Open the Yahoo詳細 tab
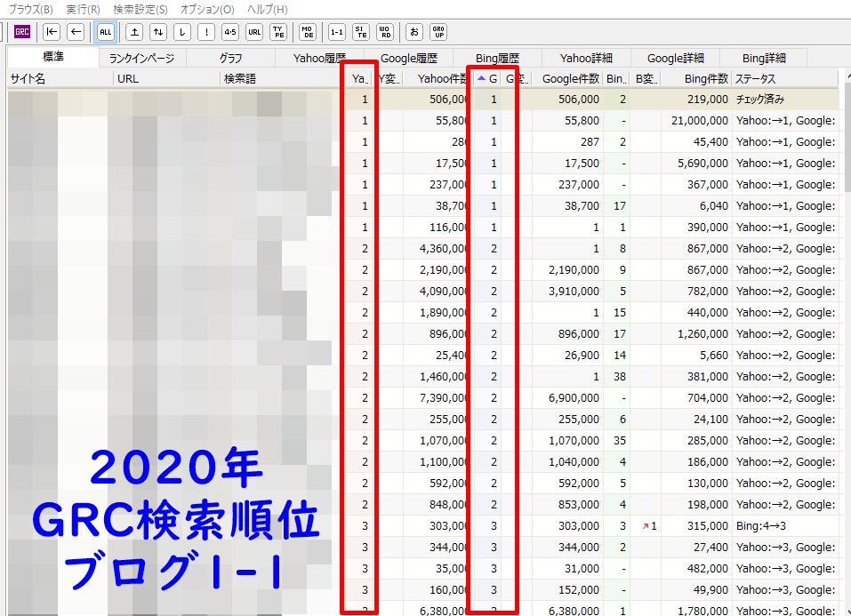The width and height of the screenshot is (851, 616). pyautogui.click(x=586, y=58)
